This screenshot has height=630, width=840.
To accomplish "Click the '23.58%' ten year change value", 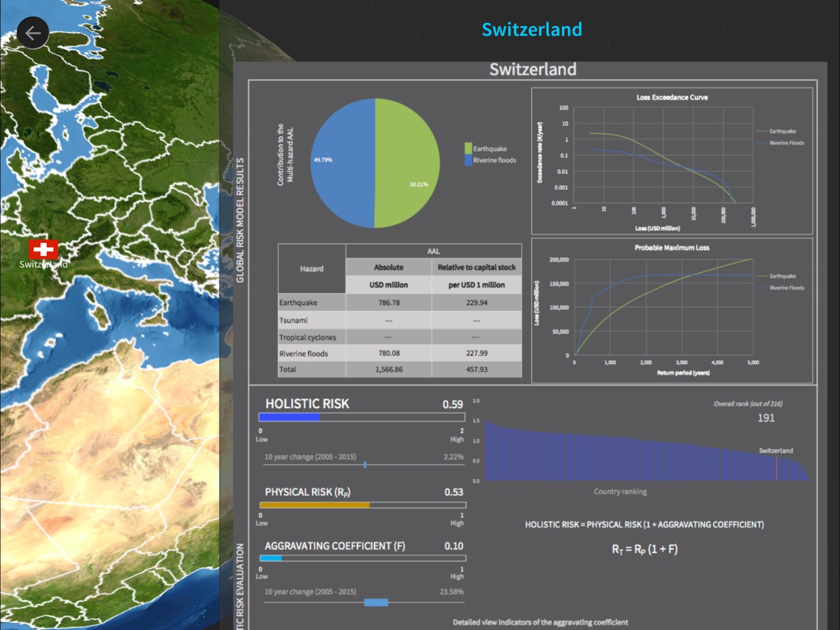I will pyautogui.click(x=451, y=592).
